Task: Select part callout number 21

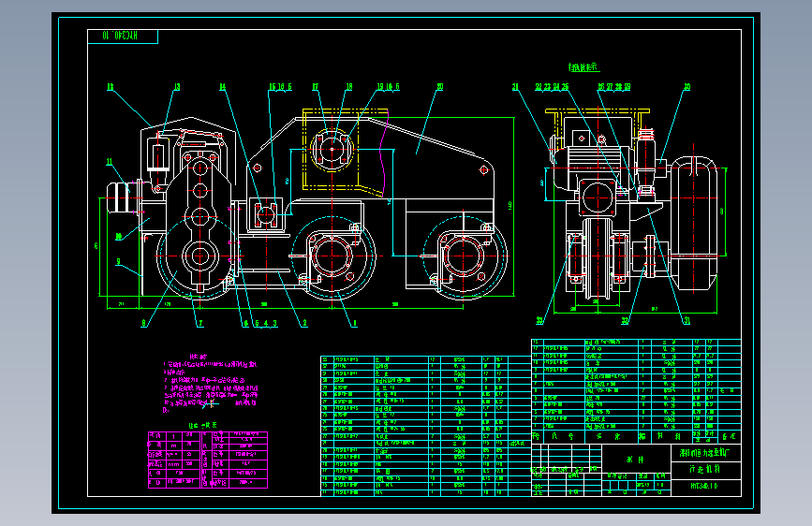Action: (515, 87)
